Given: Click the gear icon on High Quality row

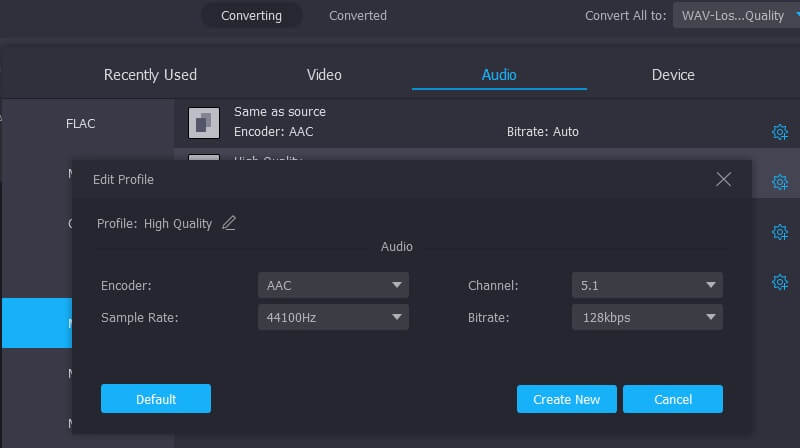Looking at the screenshot, I should click(780, 182).
